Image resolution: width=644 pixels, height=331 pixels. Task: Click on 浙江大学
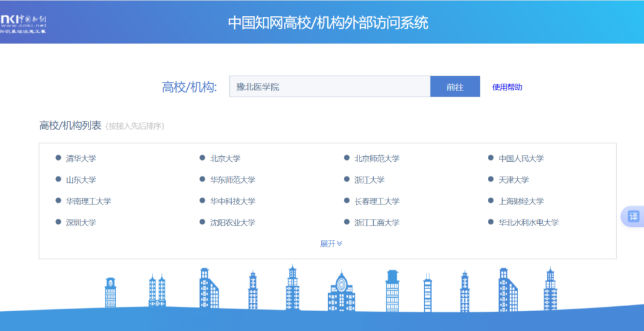[369, 180]
